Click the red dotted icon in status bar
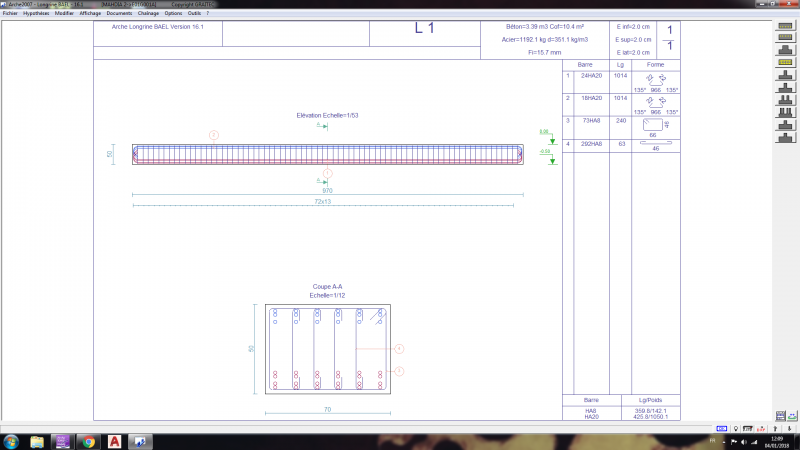 click(761, 429)
